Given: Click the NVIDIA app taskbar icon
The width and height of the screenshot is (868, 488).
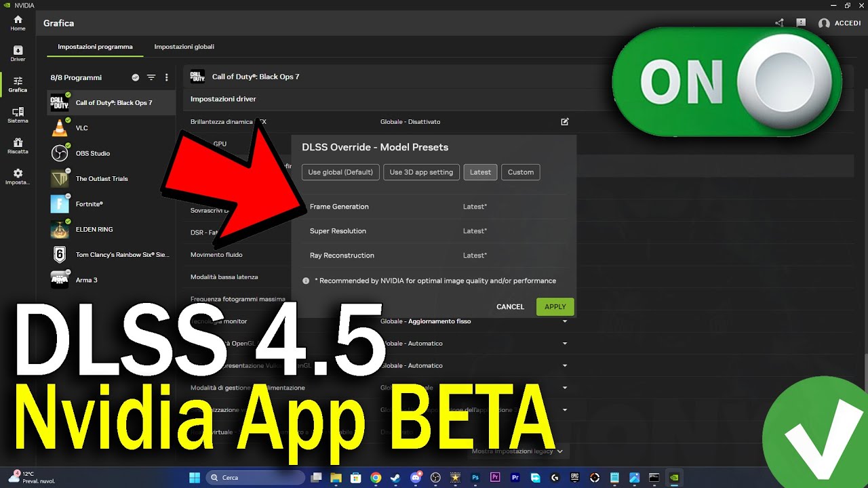Looking at the screenshot, I should (x=673, y=477).
